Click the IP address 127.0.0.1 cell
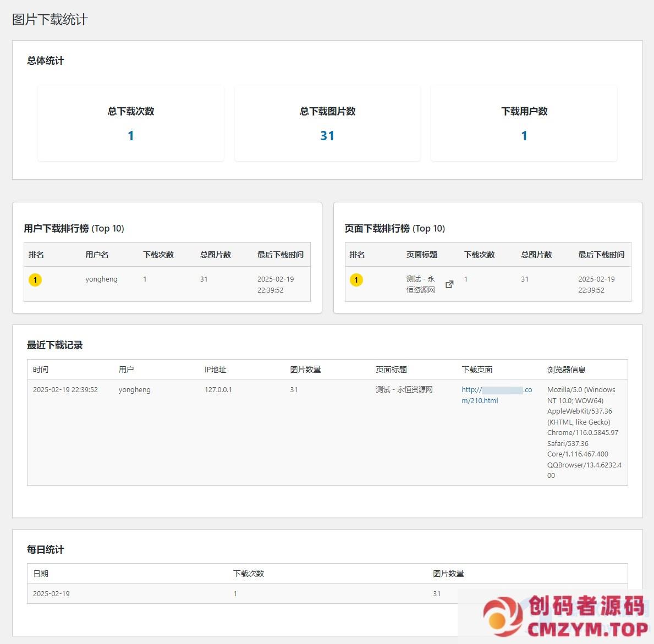This screenshot has height=644, width=654. click(x=218, y=390)
